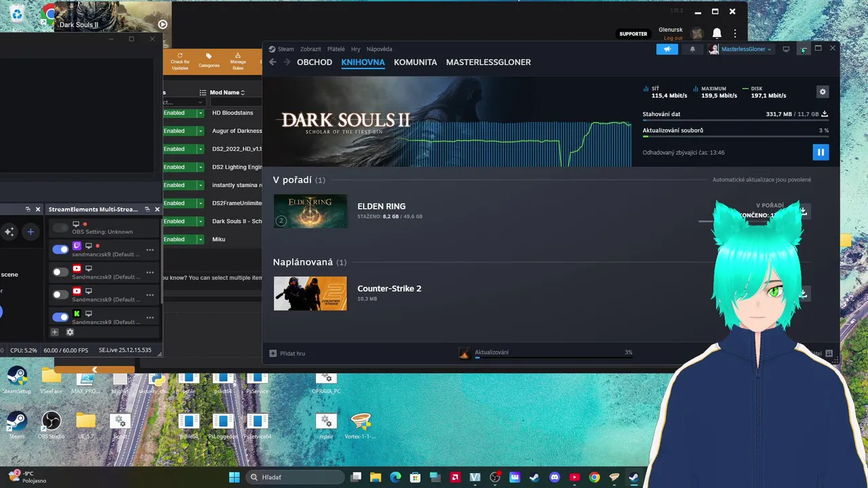
Task: Go back with Steam's left arrow
Action: tap(273, 62)
